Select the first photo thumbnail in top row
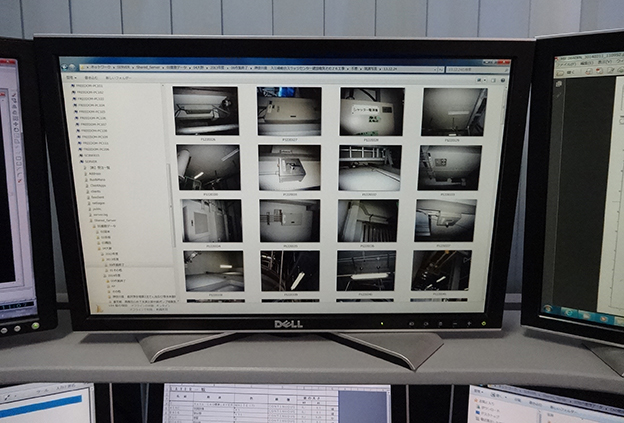Screen dimensions: 624x423 point(207,110)
